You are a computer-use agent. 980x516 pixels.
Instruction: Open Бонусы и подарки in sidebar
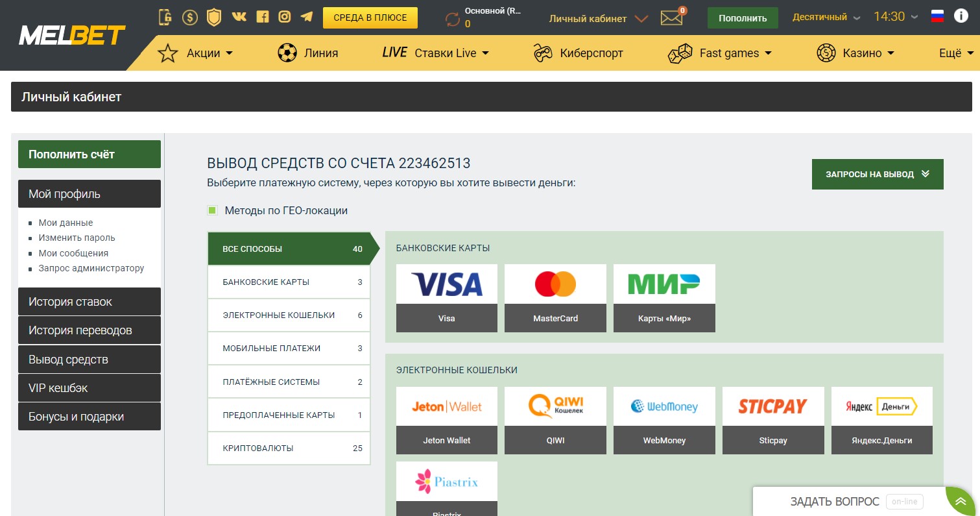pyautogui.click(x=90, y=417)
